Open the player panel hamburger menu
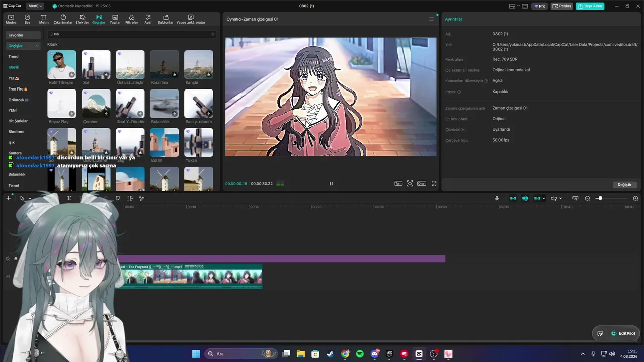 coord(431,19)
